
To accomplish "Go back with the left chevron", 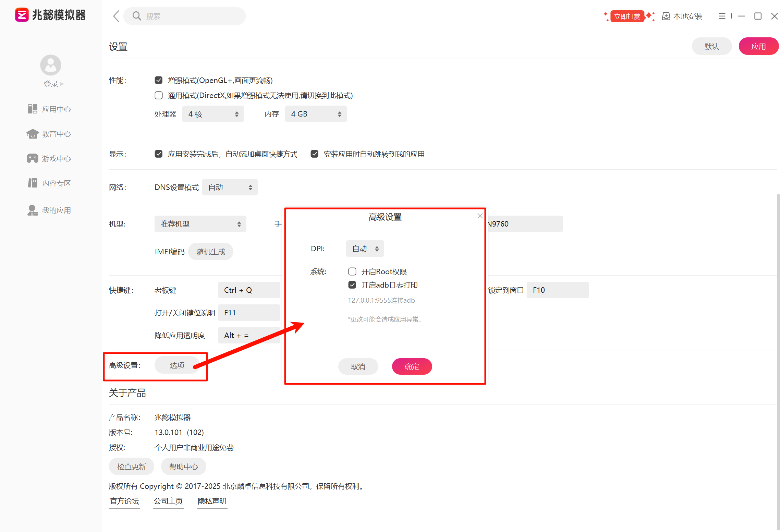I will (116, 16).
